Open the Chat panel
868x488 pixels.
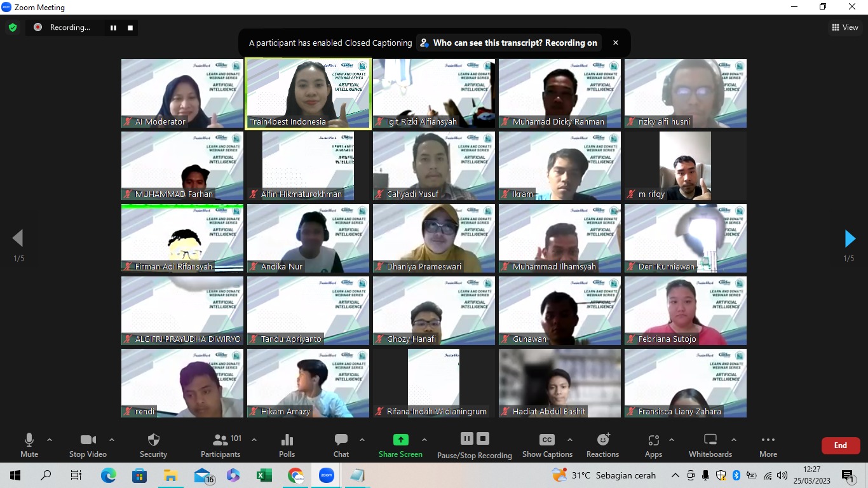click(341, 445)
